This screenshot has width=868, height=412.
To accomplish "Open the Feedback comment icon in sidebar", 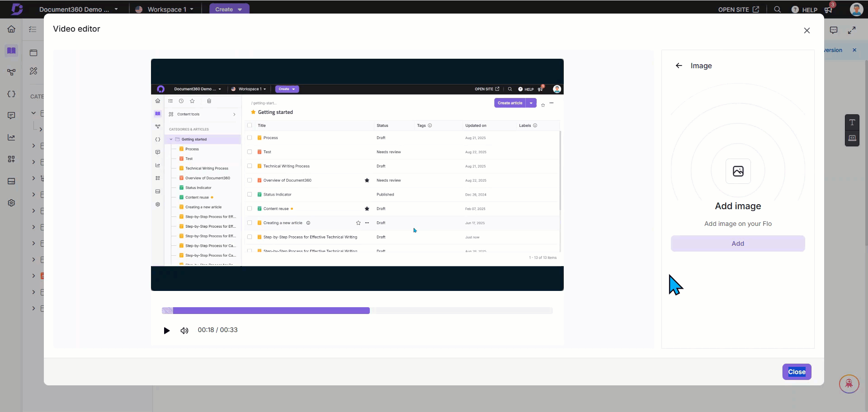I will [11, 116].
